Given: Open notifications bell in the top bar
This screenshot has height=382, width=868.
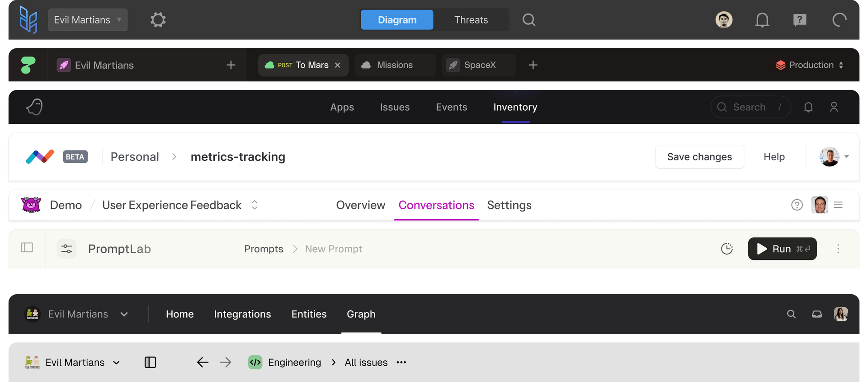Looking at the screenshot, I should (762, 20).
